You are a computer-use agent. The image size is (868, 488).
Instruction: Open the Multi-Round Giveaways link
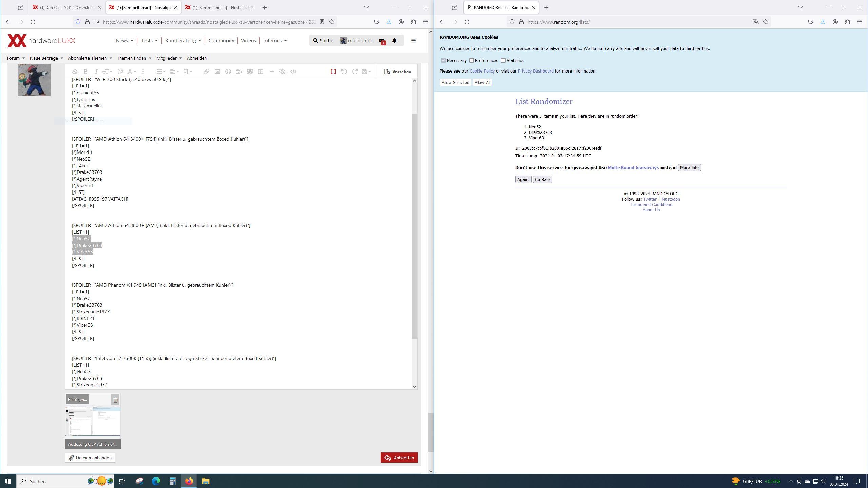tap(633, 167)
